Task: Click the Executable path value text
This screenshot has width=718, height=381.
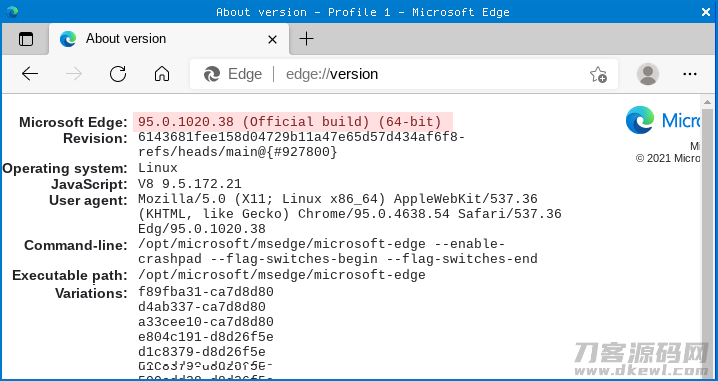Action: coord(282,275)
